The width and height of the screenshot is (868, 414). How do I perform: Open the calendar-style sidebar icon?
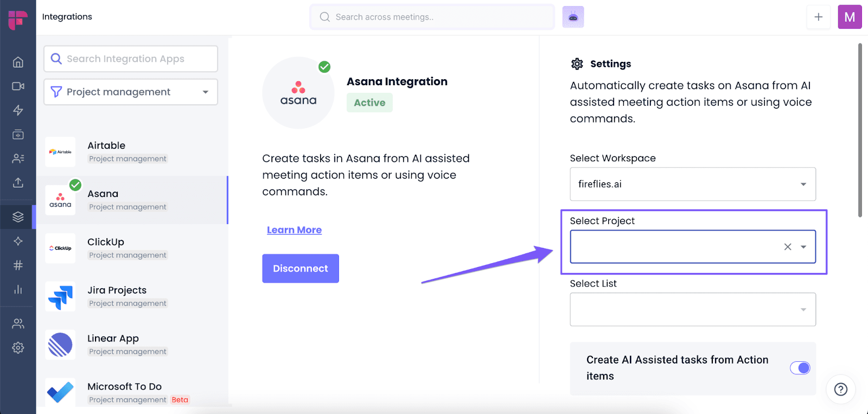click(x=18, y=135)
